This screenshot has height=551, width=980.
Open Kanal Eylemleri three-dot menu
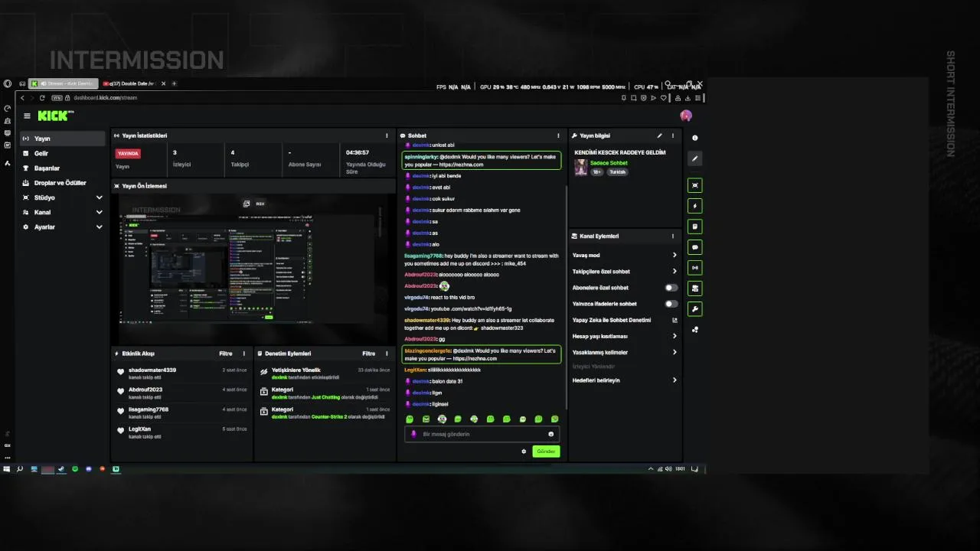[673, 236]
